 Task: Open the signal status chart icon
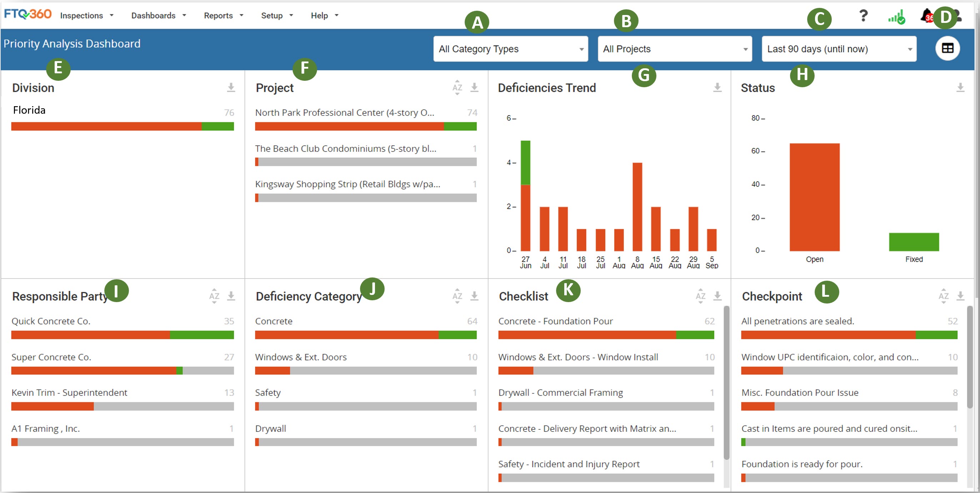click(x=896, y=17)
